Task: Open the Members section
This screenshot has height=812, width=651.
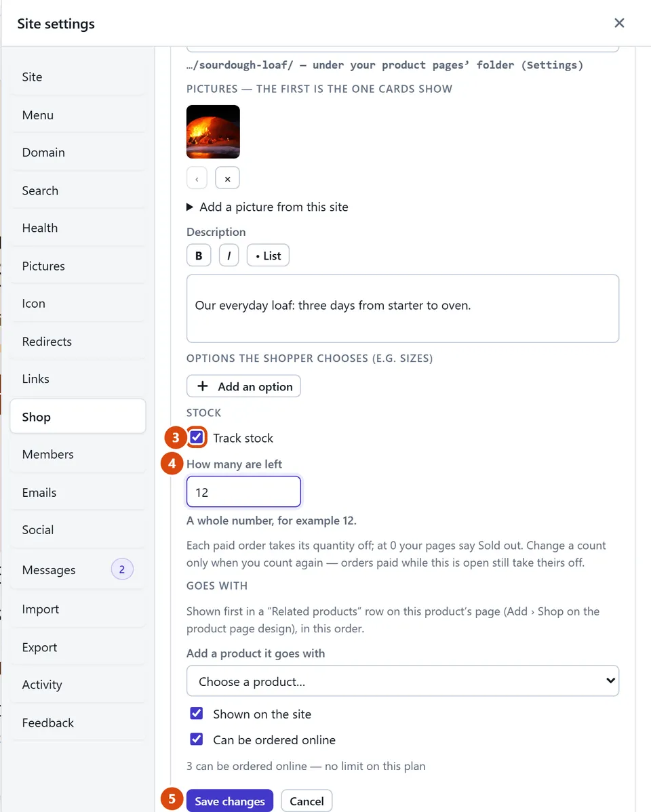Action: [78, 454]
